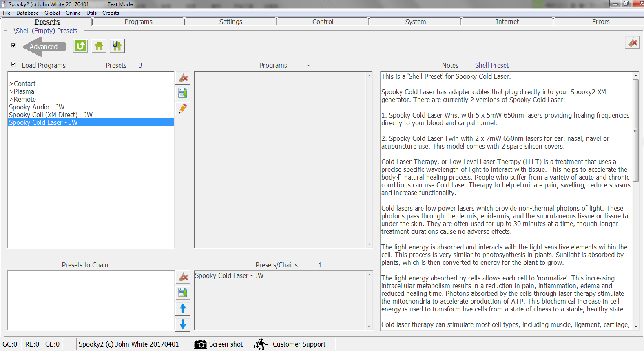Move chain item down with blue arrow
The width and height of the screenshot is (644, 351).
tap(183, 324)
